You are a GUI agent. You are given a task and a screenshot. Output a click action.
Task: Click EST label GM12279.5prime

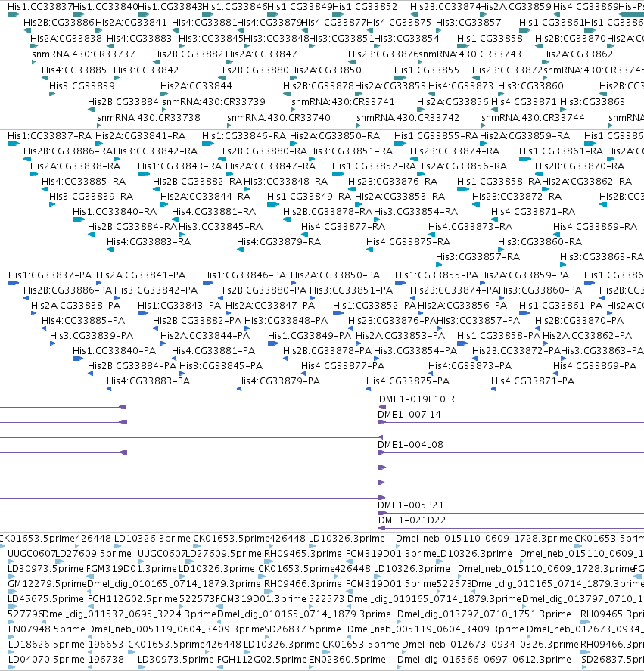coord(47,584)
